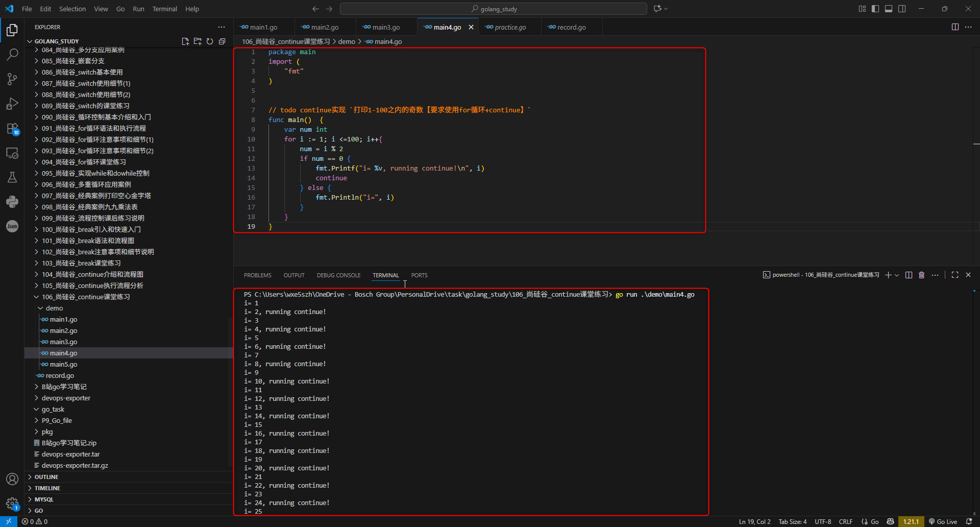Switch to the practice.go editor tab
The height and width of the screenshot is (527, 980).
click(x=510, y=27)
